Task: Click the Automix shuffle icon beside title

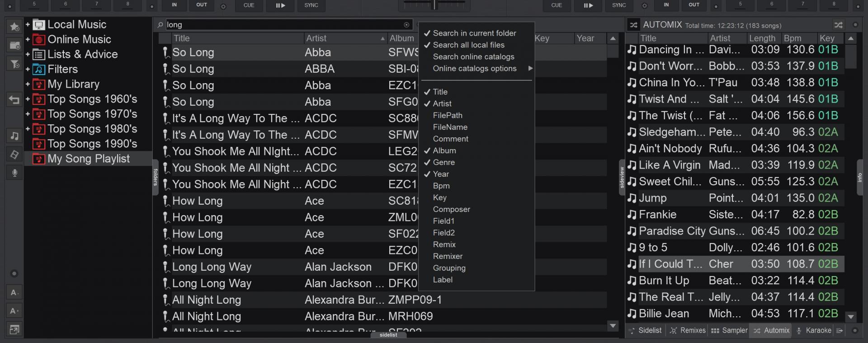Action: click(x=634, y=25)
